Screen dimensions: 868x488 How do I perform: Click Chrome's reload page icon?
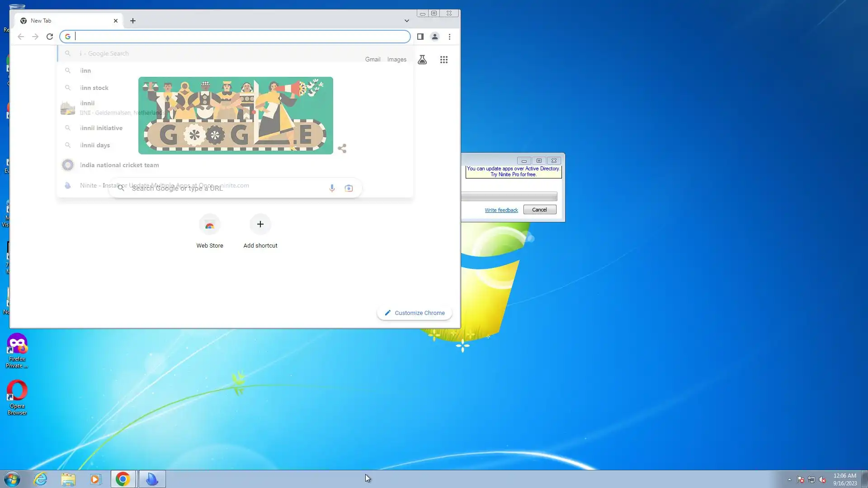[x=50, y=37]
